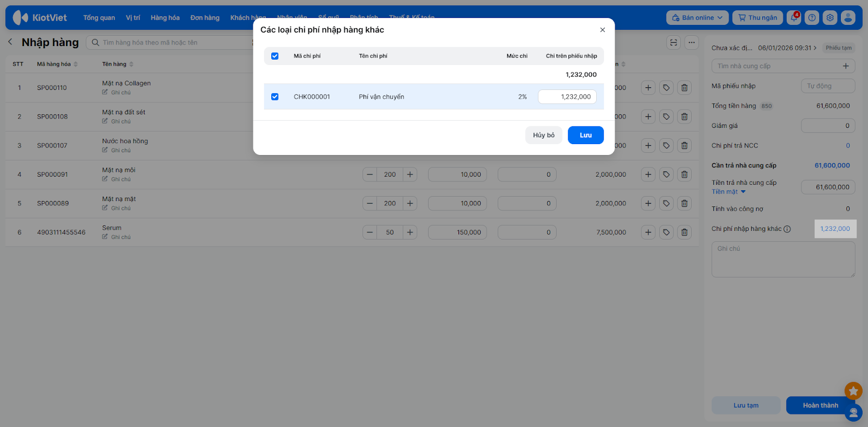This screenshot has height=427, width=868.
Task: Delete the Serum row with trash icon
Action: point(685,232)
